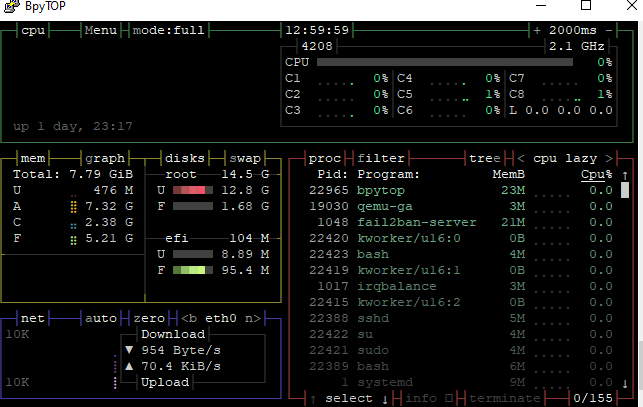Image resolution: width=643 pixels, height=407 pixels.
Task: Select the kworker/u16:2 process
Action: click(x=461, y=302)
